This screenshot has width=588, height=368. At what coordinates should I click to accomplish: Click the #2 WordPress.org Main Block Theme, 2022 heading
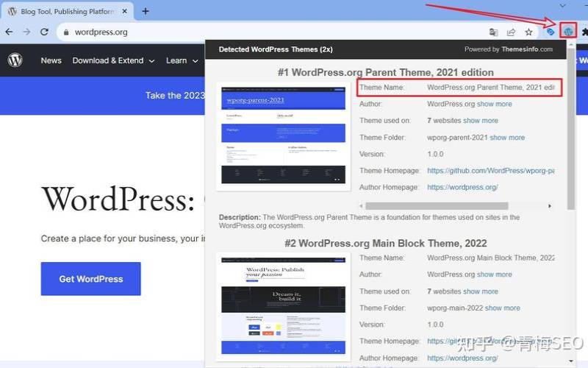point(385,244)
